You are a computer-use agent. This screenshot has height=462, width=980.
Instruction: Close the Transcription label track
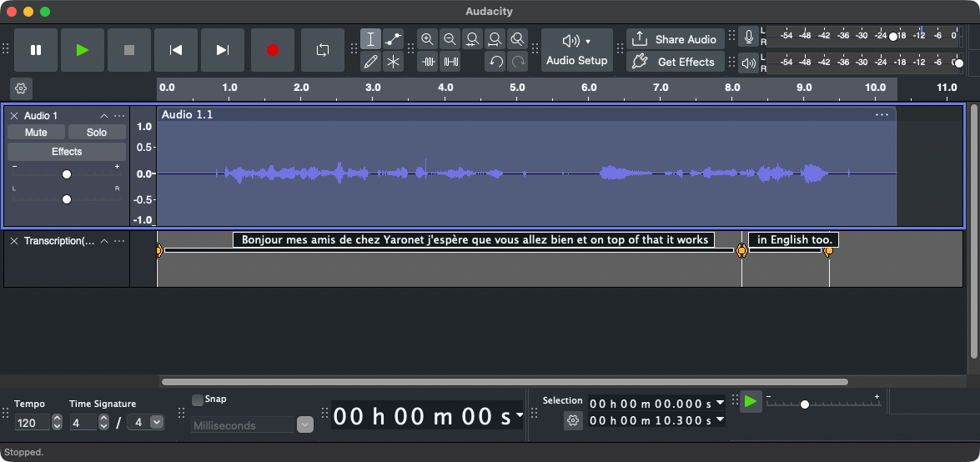pos(13,241)
